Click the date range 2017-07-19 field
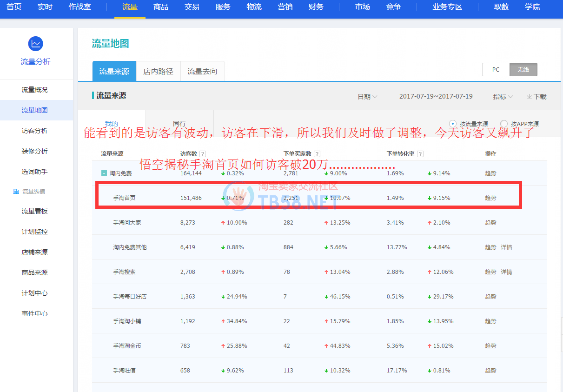 (436, 97)
